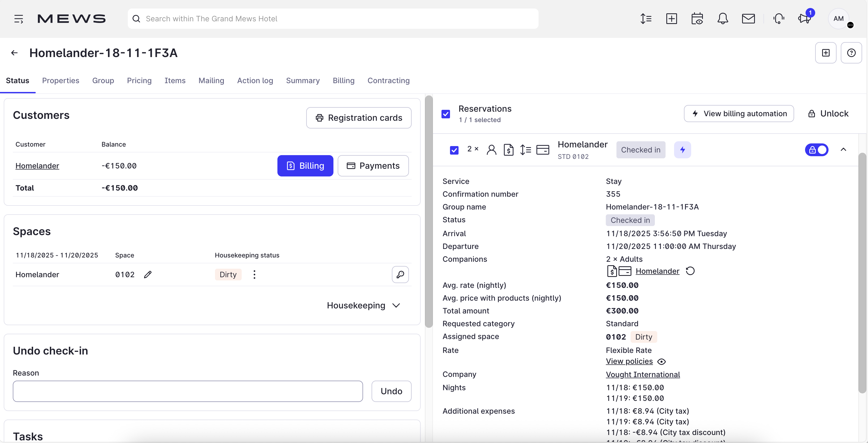
Task: Click confirmation number 355
Action: click(613, 194)
